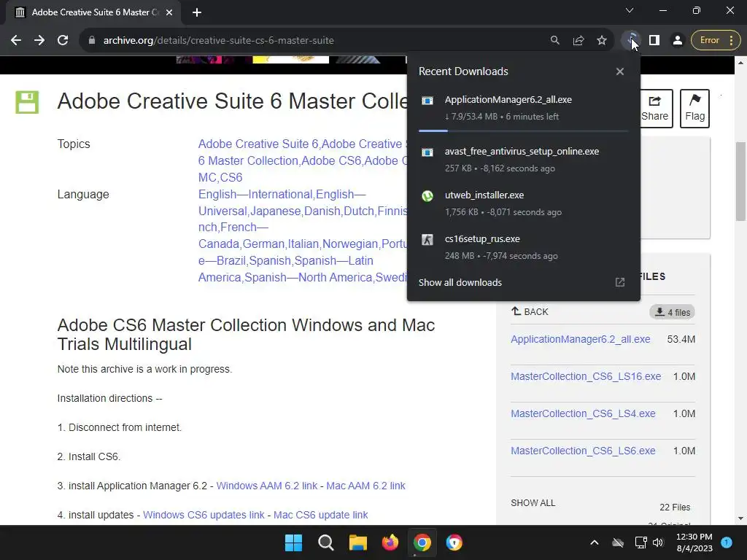Image resolution: width=747 pixels, height=560 pixels.
Task: Close the Adobe Creative Suite 6 tab
Action: tap(169, 12)
